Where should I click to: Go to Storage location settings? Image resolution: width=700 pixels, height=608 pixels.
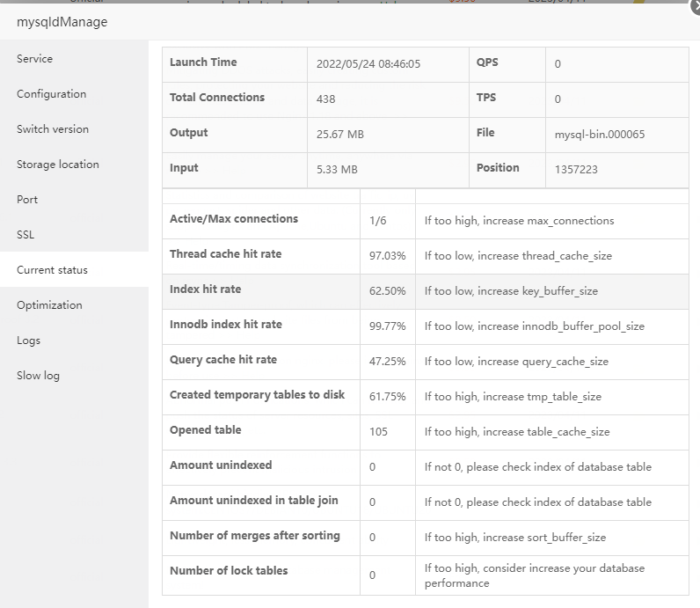(x=58, y=165)
